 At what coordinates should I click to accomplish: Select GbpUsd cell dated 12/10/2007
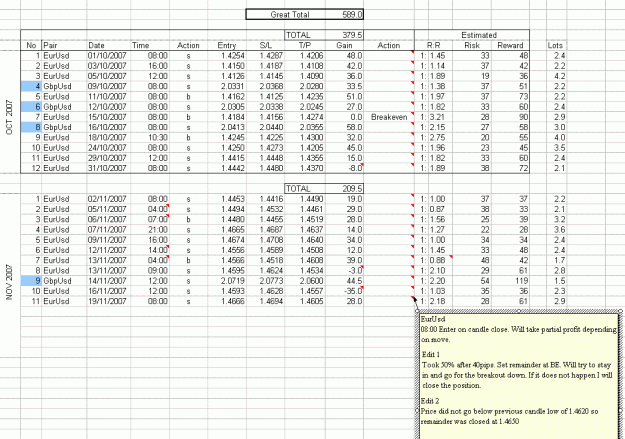pos(64,107)
